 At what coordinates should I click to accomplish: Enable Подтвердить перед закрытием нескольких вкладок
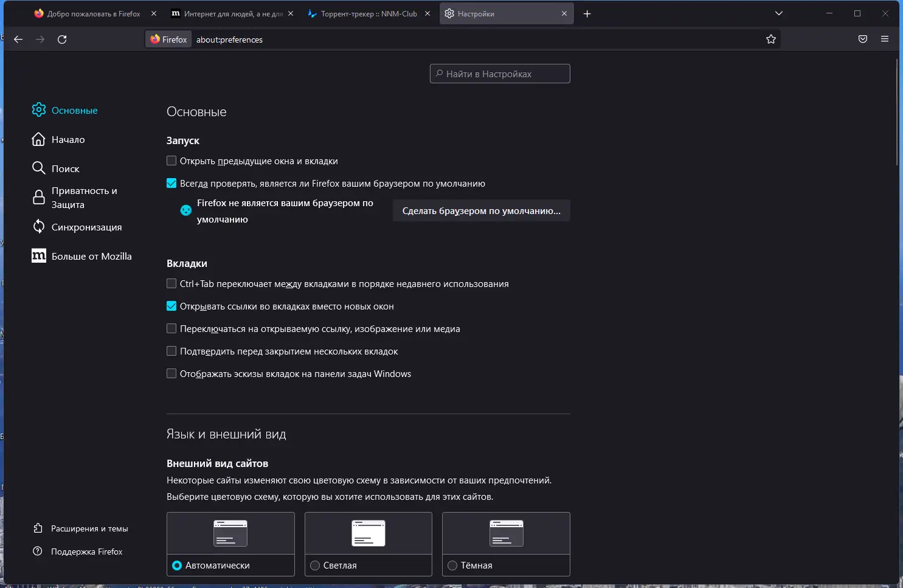[x=171, y=351]
